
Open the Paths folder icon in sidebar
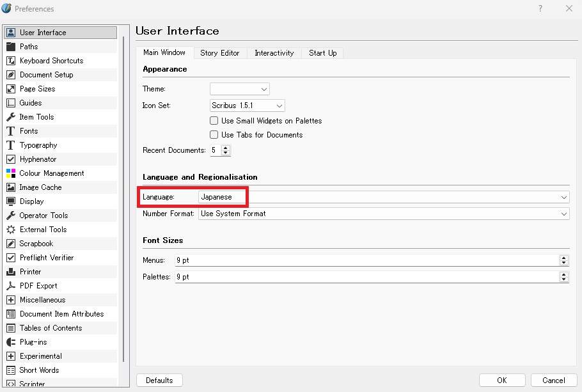pyautogui.click(x=11, y=47)
